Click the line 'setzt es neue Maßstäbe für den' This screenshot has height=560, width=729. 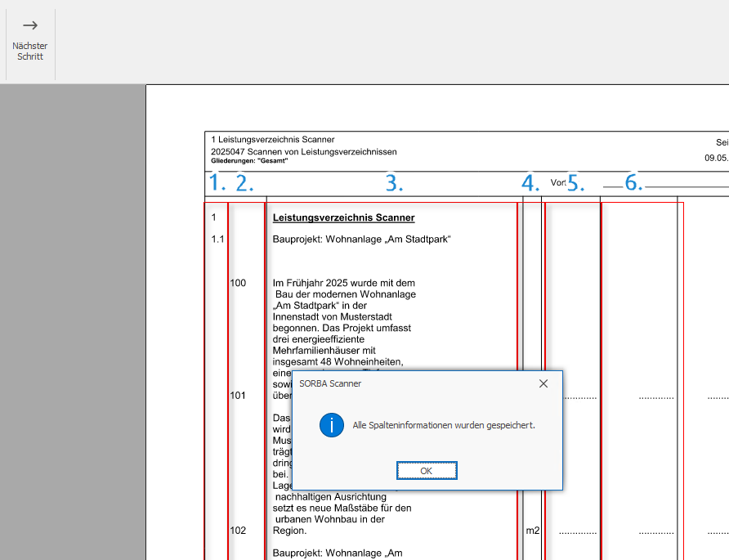click(x=342, y=508)
